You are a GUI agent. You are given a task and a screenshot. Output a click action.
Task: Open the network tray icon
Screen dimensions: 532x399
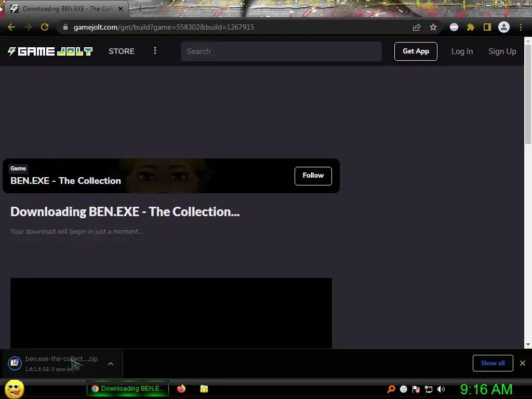coord(429,389)
